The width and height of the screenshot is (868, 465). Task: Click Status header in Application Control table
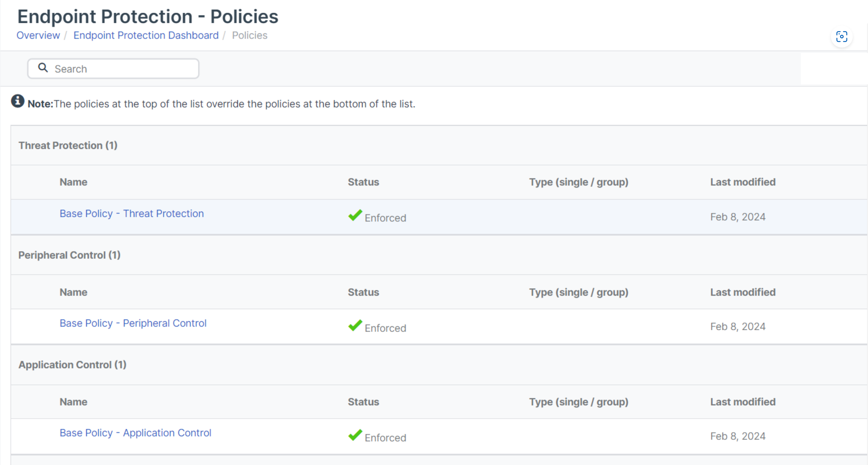pos(363,402)
